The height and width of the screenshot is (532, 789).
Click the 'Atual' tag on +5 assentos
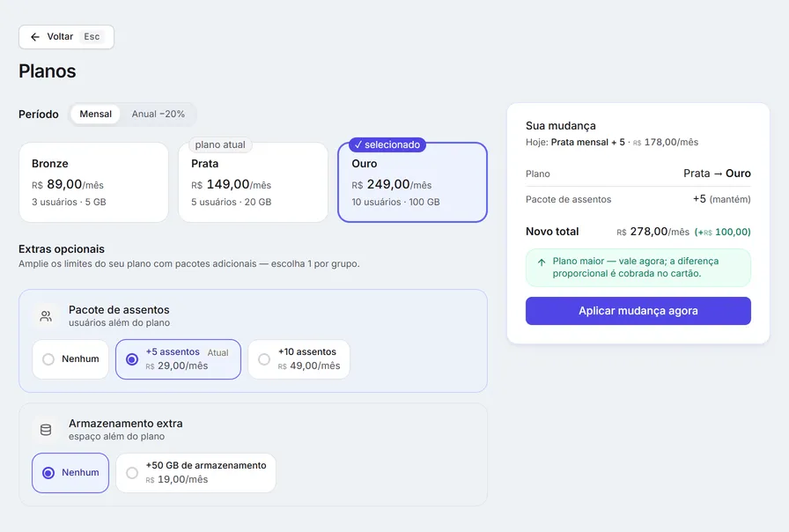(218, 353)
